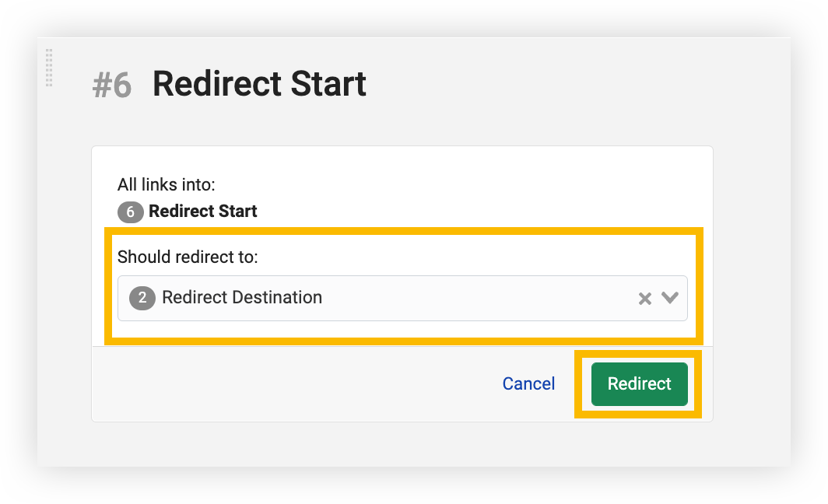Click the #6 step number in heading
This screenshot has width=828, height=504.
[111, 86]
